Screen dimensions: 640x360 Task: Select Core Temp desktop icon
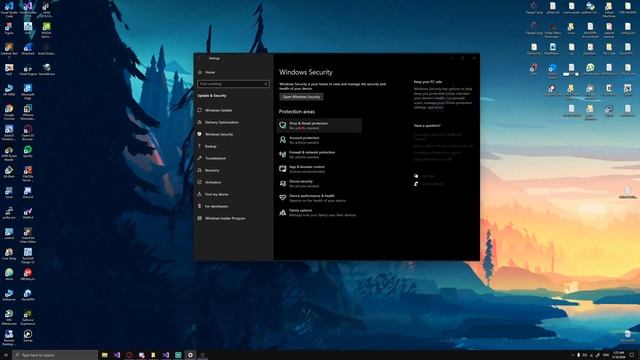click(9, 254)
